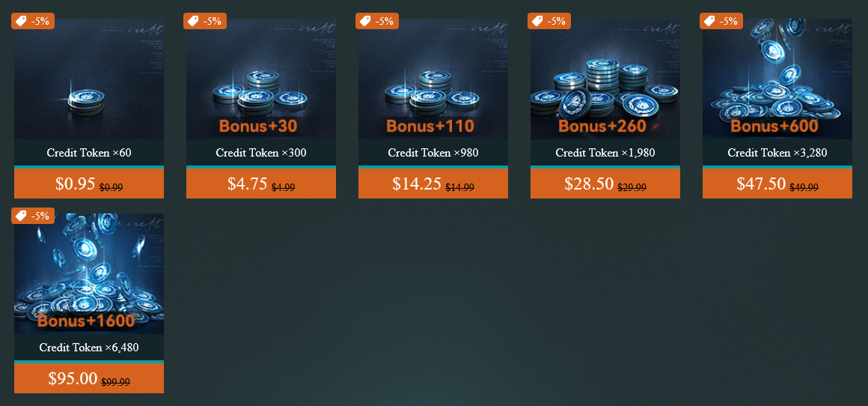
Task: Purchase the $95.00 token pack
Action: click(89, 378)
